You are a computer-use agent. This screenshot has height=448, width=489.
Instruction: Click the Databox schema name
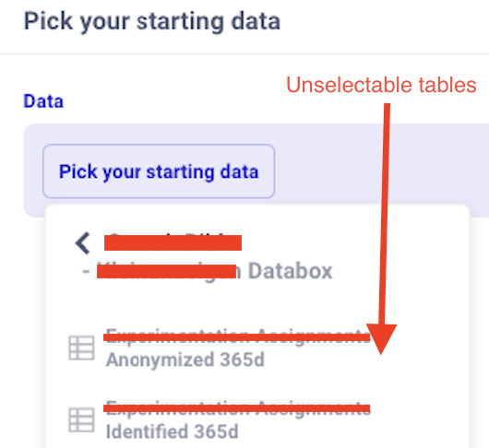pos(290,271)
